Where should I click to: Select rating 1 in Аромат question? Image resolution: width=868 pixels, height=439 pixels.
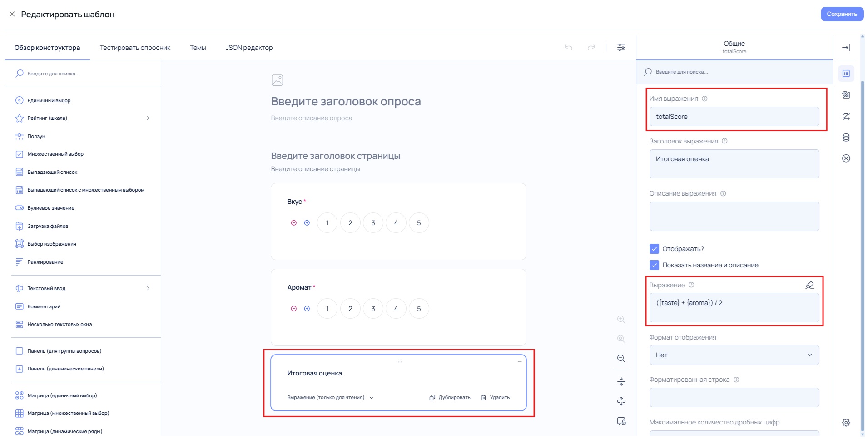[327, 309]
